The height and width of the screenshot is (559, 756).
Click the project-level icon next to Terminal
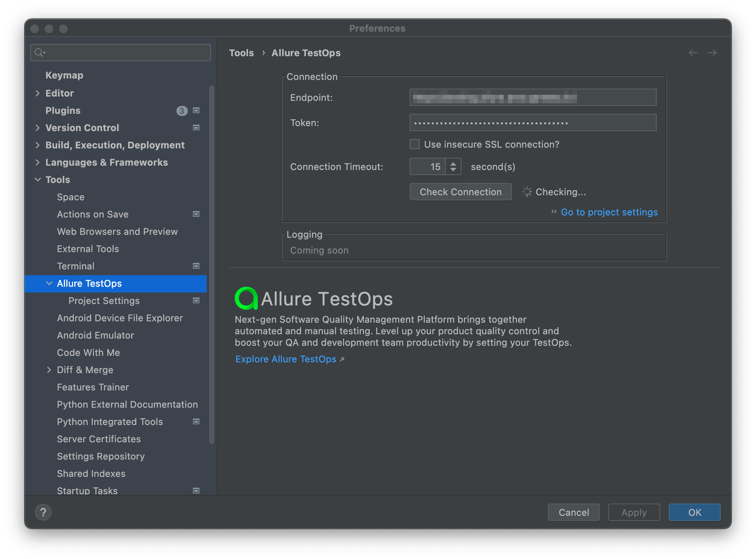[196, 266]
